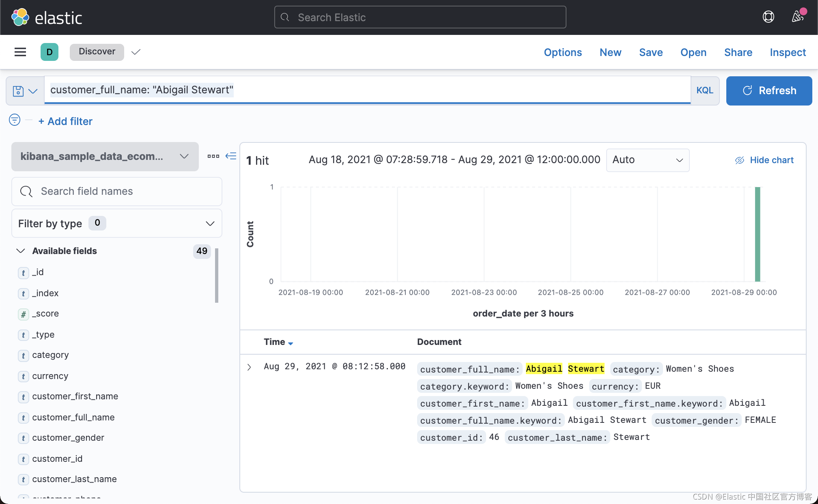Open the kibana_sample_data_ecom index pattern dropdown

[x=105, y=157]
